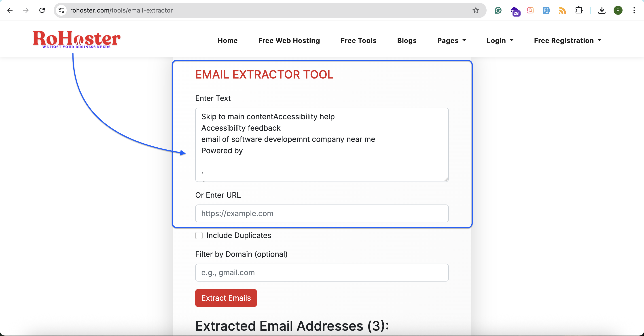Open the Extensions puzzle icon
Screen dimensions: 644x336
(579, 10)
